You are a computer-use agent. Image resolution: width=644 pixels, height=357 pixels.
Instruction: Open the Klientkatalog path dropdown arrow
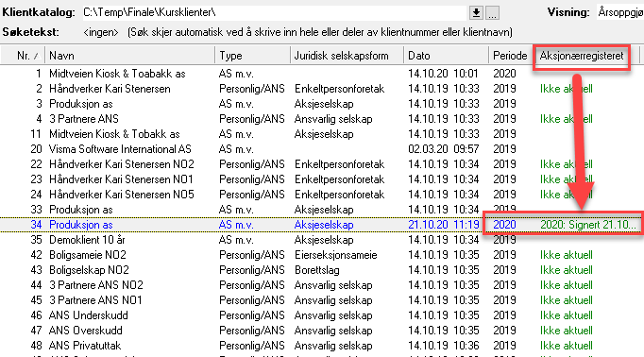476,13
